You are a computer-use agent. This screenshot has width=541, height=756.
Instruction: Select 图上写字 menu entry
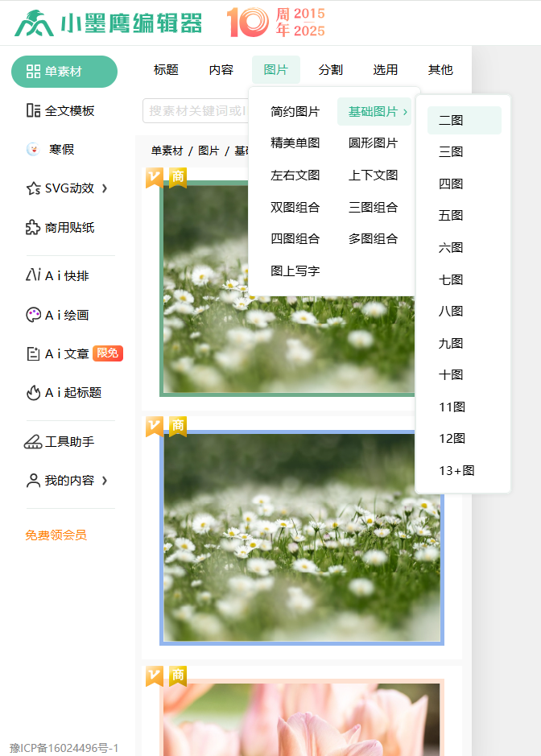(x=295, y=271)
